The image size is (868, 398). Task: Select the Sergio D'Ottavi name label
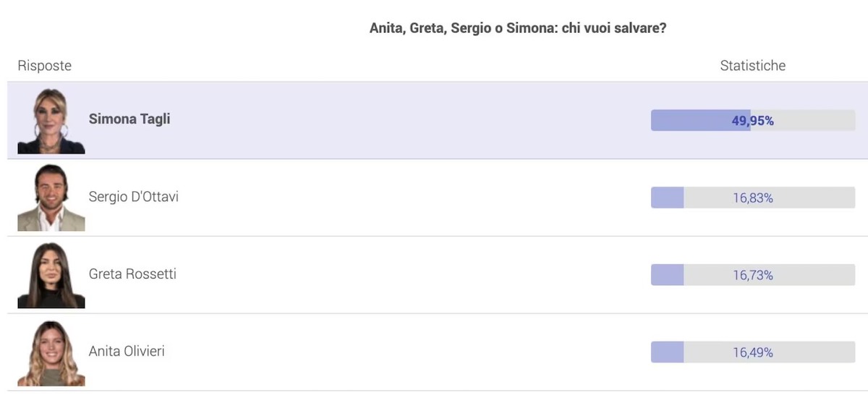click(x=134, y=197)
